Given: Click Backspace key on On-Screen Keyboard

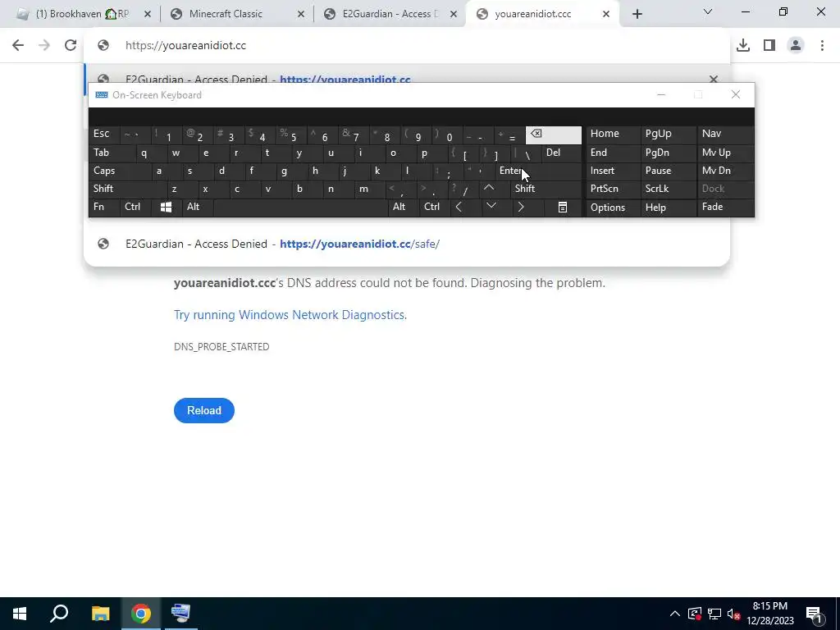Looking at the screenshot, I should pyautogui.click(x=554, y=135).
